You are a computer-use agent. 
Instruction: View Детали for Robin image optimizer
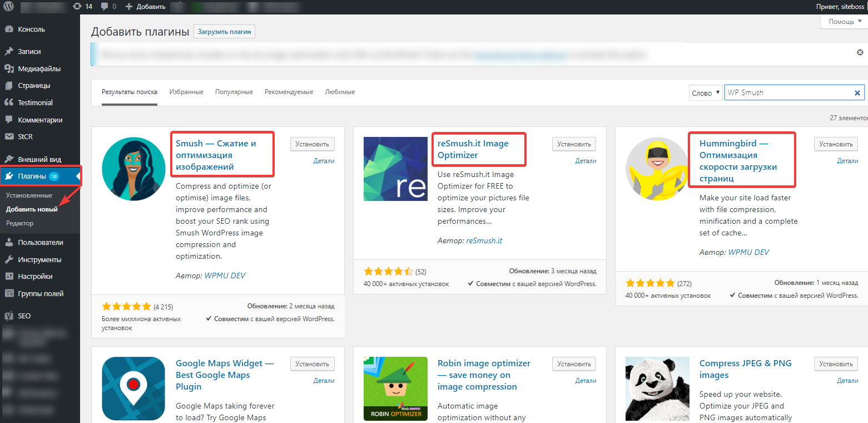pyautogui.click(x=586, y=381)
